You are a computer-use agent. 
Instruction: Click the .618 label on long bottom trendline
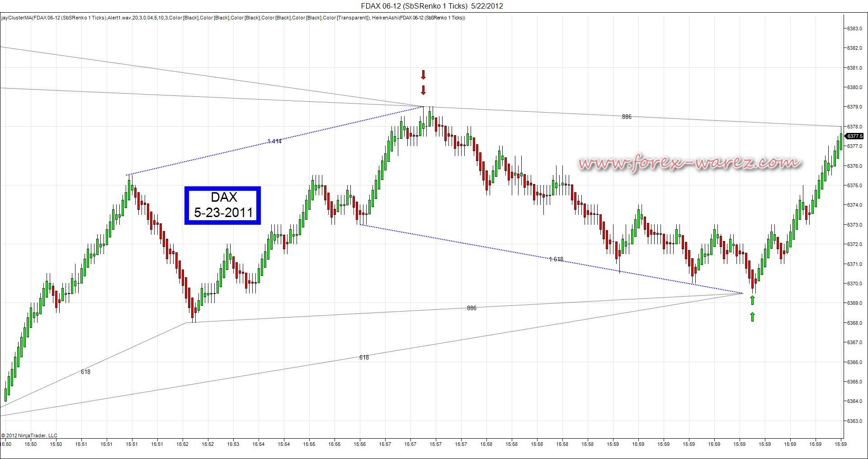363,357
